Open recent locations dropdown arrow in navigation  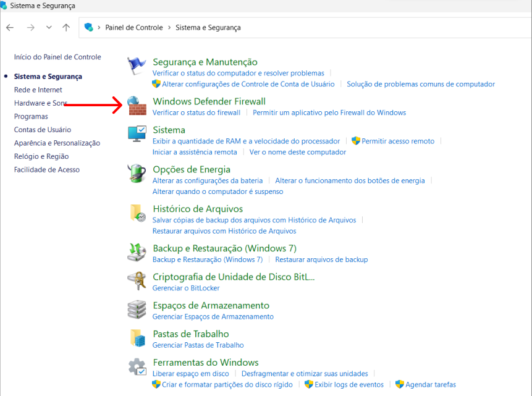tap(49, 28)
